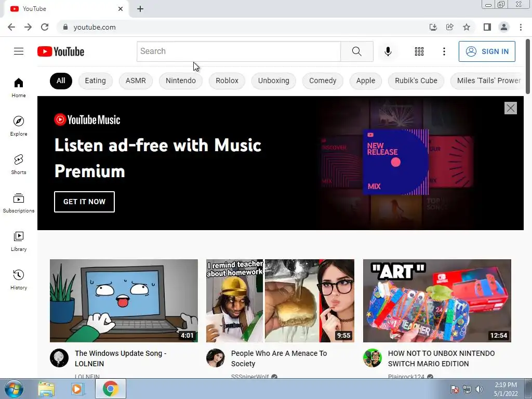Image resolution: width=532 pixels, height=399 pixels.
Task: Open SSSniperWolf channel avatar
Action: 216,358
